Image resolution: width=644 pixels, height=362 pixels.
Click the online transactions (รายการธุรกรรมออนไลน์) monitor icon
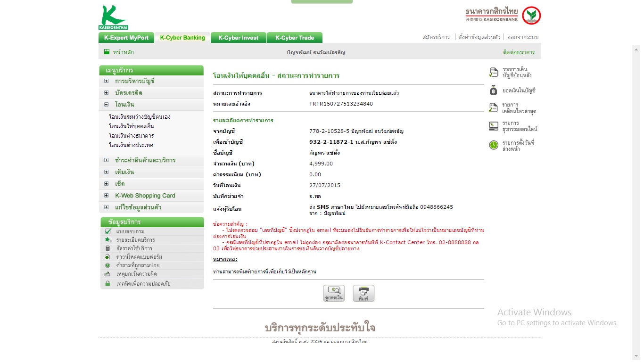(494, 126)
